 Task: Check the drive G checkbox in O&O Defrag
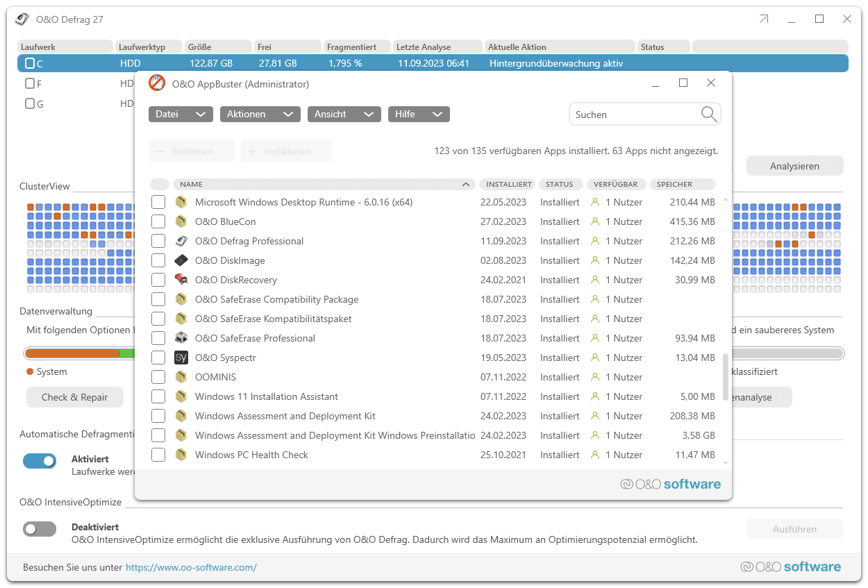[x=30, y=103]
